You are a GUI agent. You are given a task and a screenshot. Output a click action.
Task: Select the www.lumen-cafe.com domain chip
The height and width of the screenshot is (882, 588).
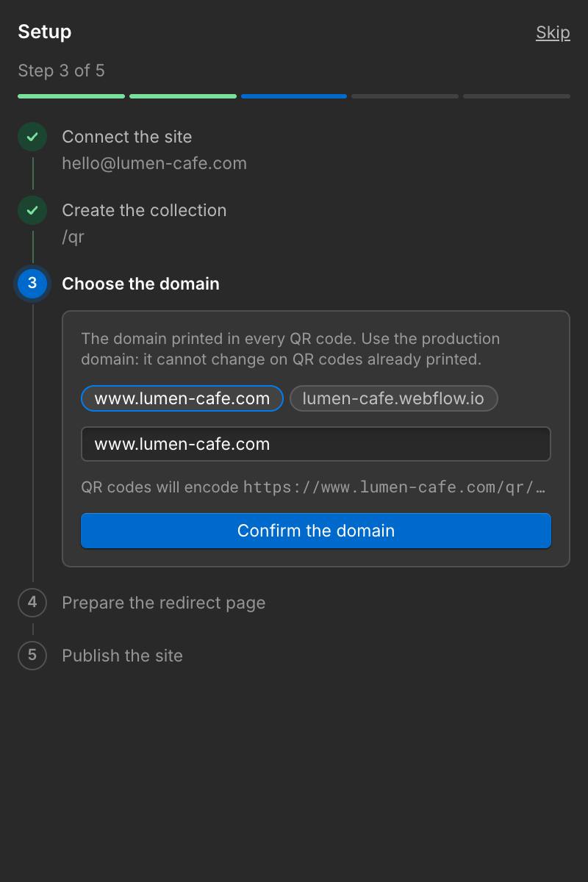pyautogui.click(x=182, y=398)
